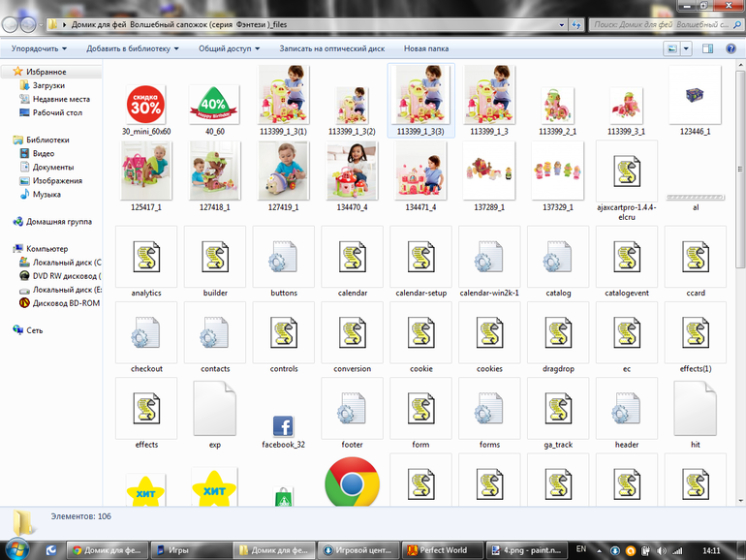Select the cookie script file

tap(421, 332)
